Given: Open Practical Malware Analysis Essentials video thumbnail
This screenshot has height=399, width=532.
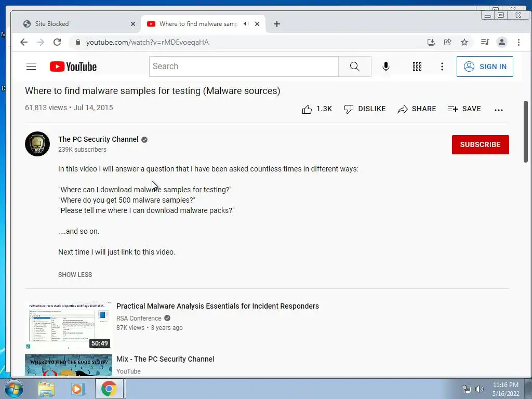Looking at the screenshot, I should click(x=69, y=325).
